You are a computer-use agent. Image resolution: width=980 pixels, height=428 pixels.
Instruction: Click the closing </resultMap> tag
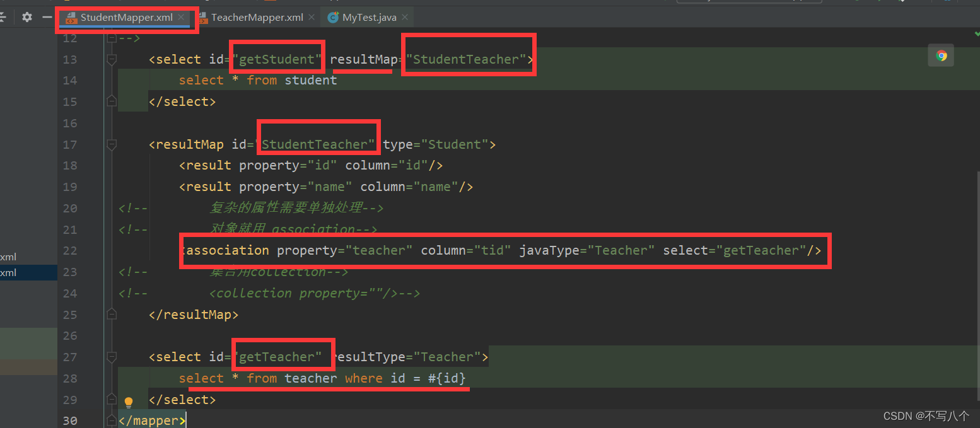(x=194, y=314)
